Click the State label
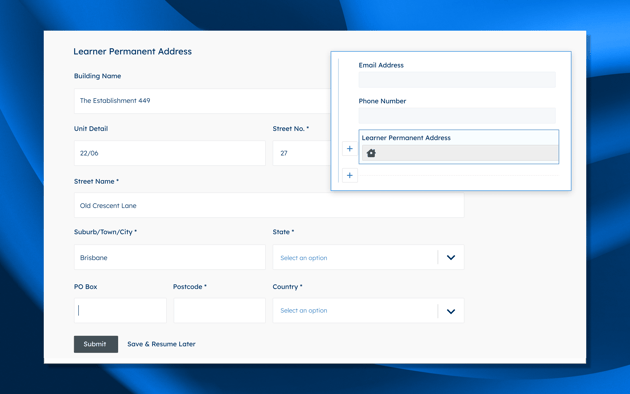 [x=283, y=232]
